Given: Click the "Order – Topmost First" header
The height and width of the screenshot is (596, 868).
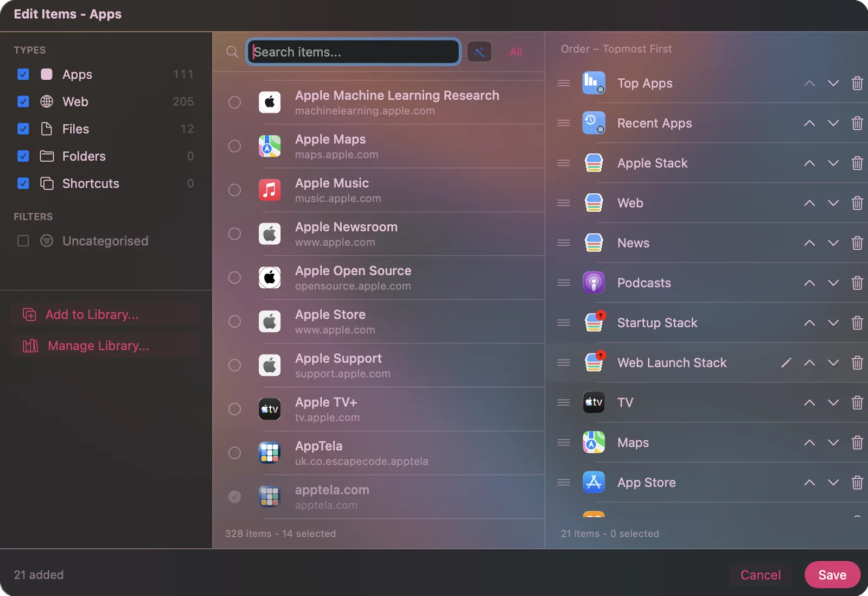Looking at the screenshot, I should pyautogui.click(x=616, y=49).
